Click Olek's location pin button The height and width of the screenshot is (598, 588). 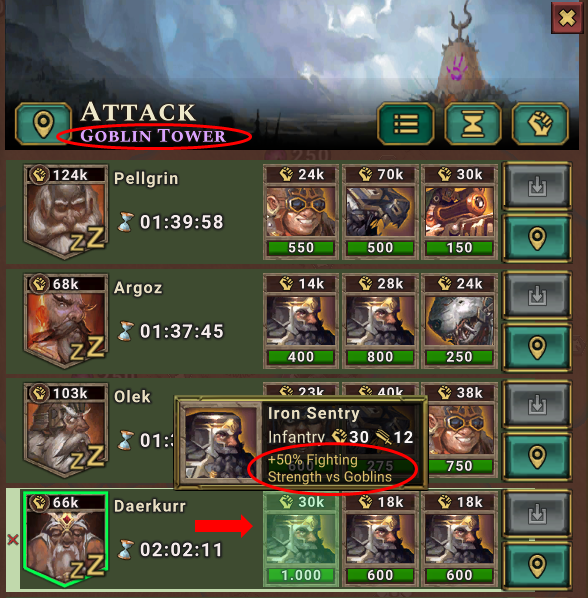point(537,457)
